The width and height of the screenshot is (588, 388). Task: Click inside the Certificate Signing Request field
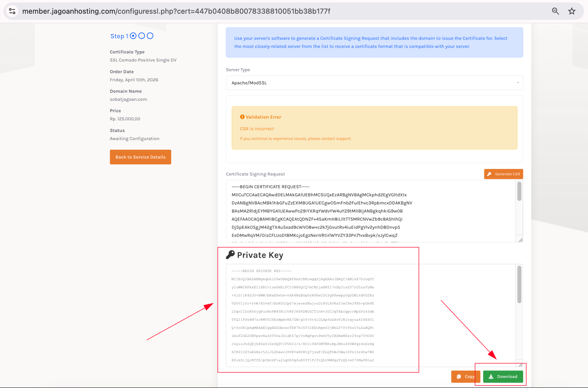[370, 211]
